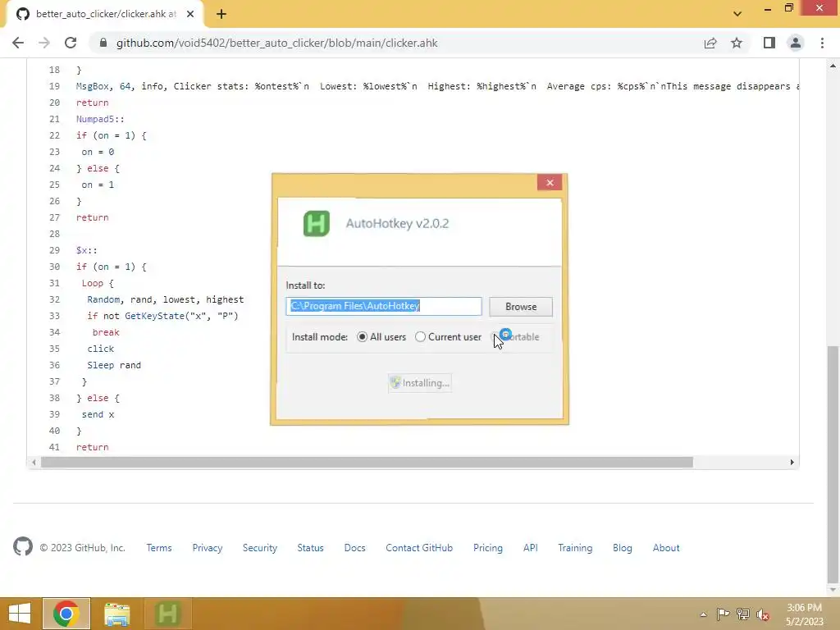
Task: Click line number 29
Action: pyautogui.click(x=54, y=250)
